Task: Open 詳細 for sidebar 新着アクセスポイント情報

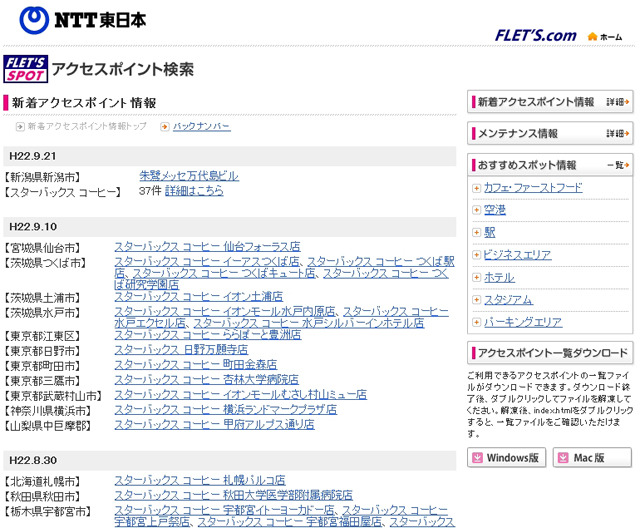Action: point(618,102)
